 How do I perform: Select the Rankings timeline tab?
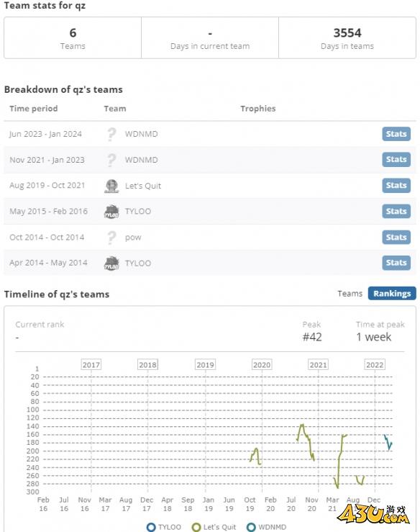[392, 294]
